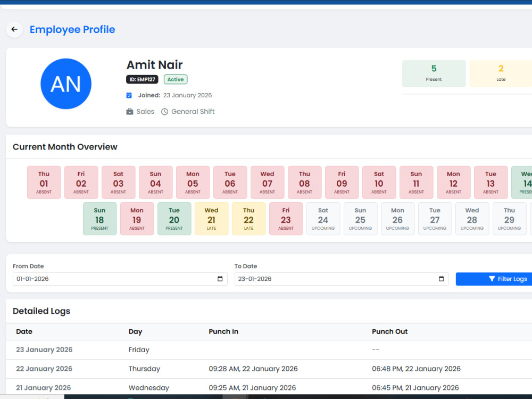The height and width of the screenshot is (399, 532).
Task: Click the ID: EMP127 badge
Action: pos(142,79)
